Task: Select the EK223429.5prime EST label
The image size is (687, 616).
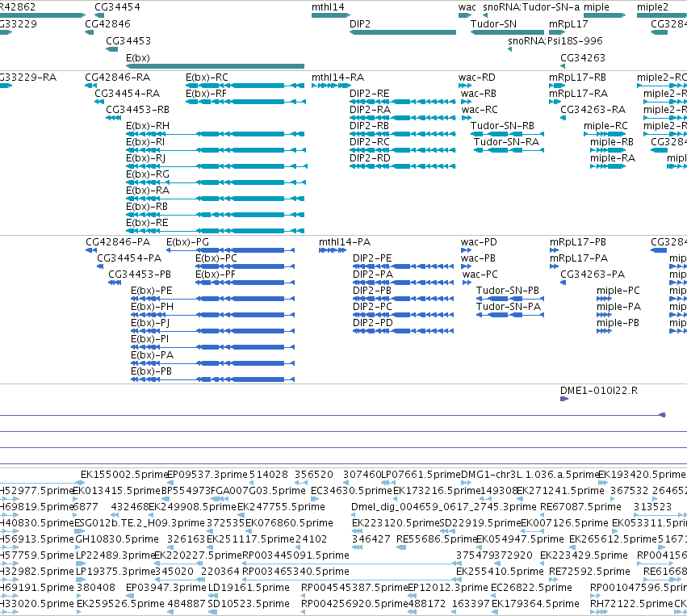Action: pos(584,555)
